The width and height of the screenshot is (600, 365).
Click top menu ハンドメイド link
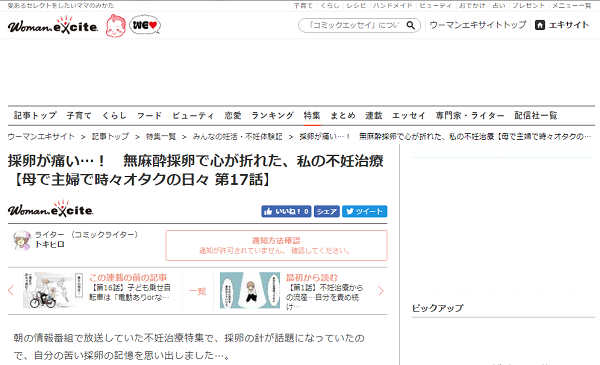[x=393, y=5]
